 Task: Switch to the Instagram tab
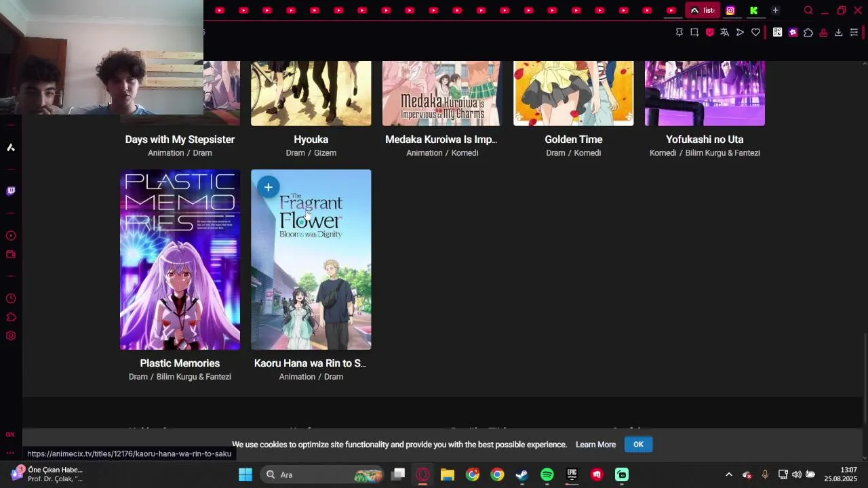coord(730,10)
